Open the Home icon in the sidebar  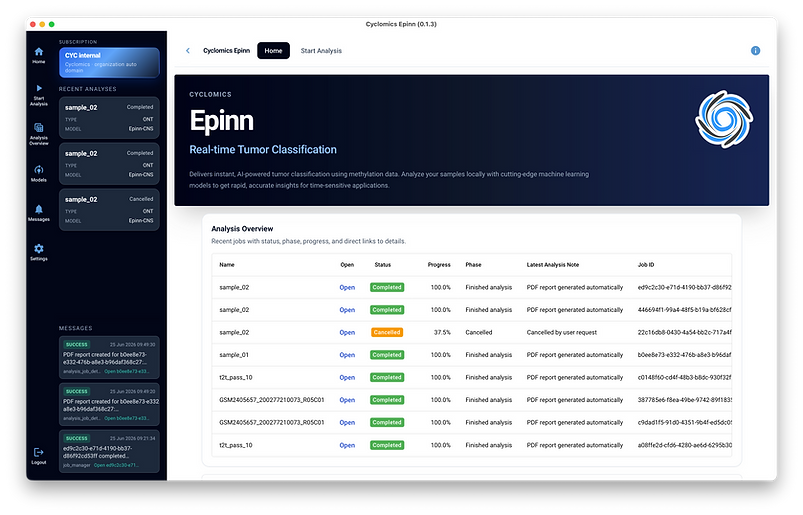[39, 52]
